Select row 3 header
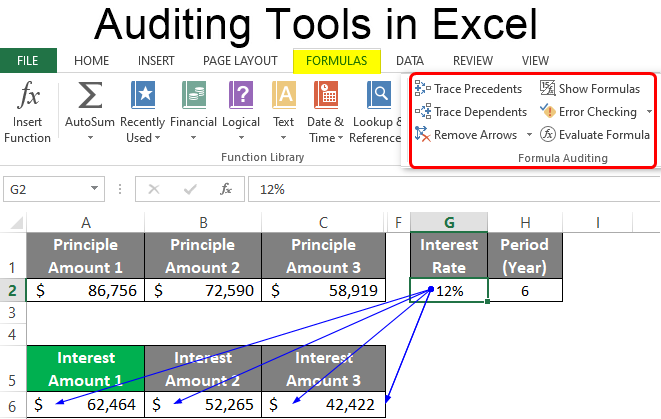661x419 pixels. click(12, 313)
